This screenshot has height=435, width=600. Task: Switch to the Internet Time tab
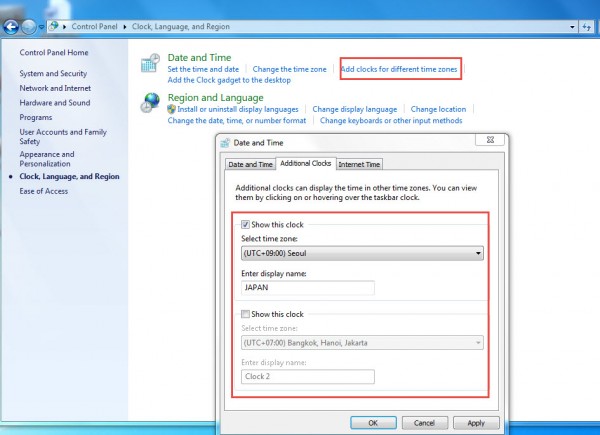coord(359,164)
